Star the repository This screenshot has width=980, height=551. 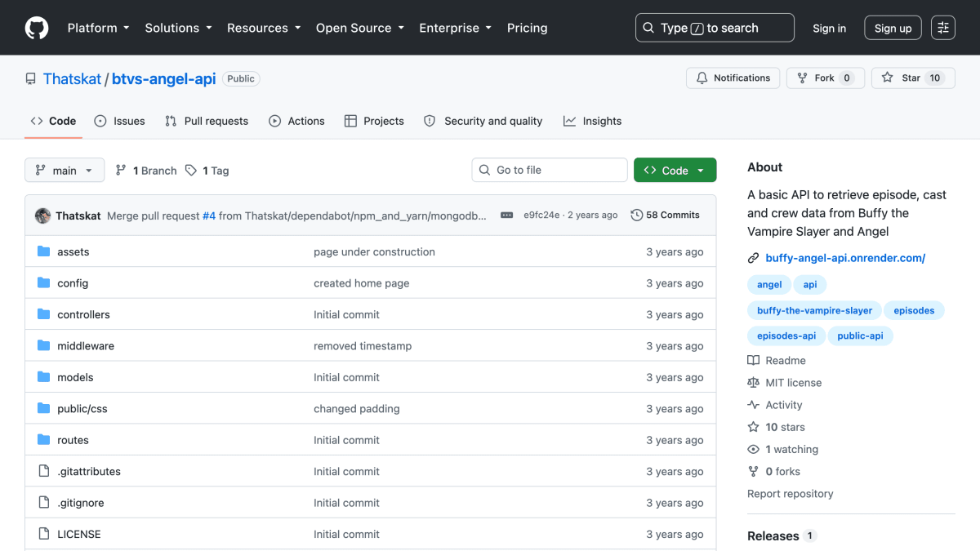point(913,78)
